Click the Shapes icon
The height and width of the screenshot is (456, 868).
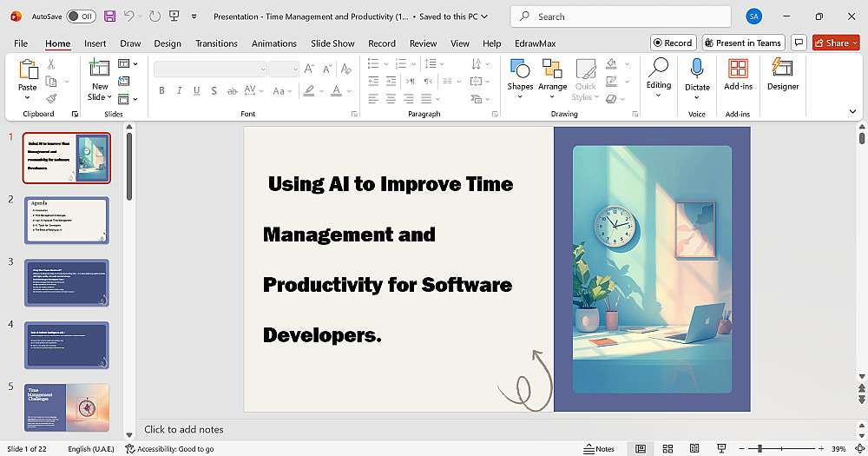tap(520, 69)
